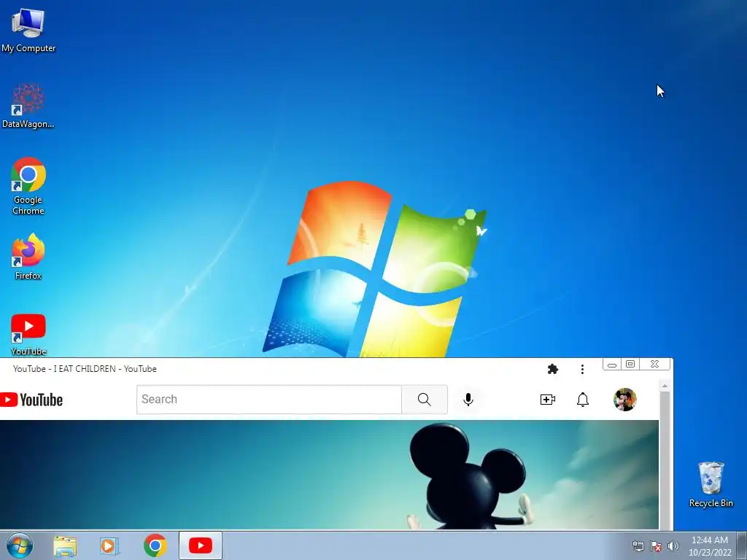This screenshot has height=560, width=747.
Task: Open the account avatar menu
Action: click(x=625, y=400)
